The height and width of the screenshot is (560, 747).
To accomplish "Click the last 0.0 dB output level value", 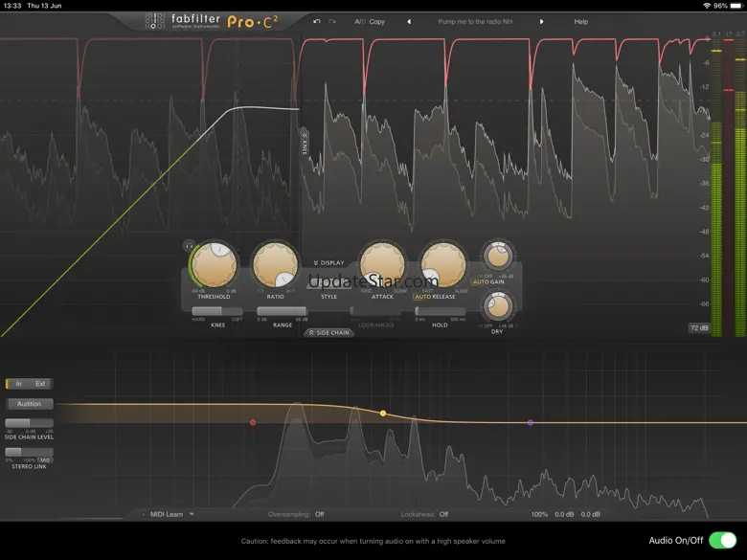I will 590,514.
